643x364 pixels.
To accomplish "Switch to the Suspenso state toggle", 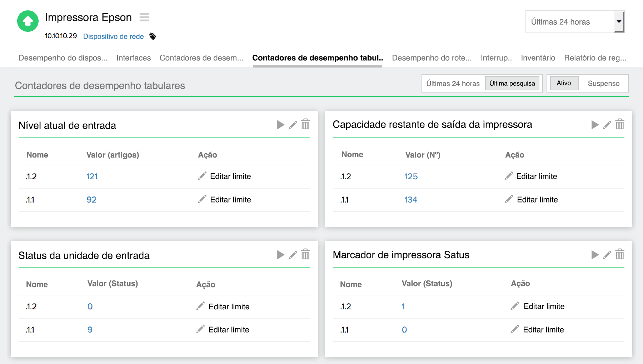I will 603,84.
